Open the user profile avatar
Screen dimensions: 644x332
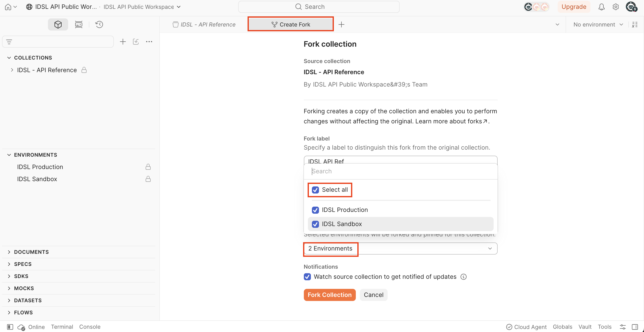pos(631,7)
